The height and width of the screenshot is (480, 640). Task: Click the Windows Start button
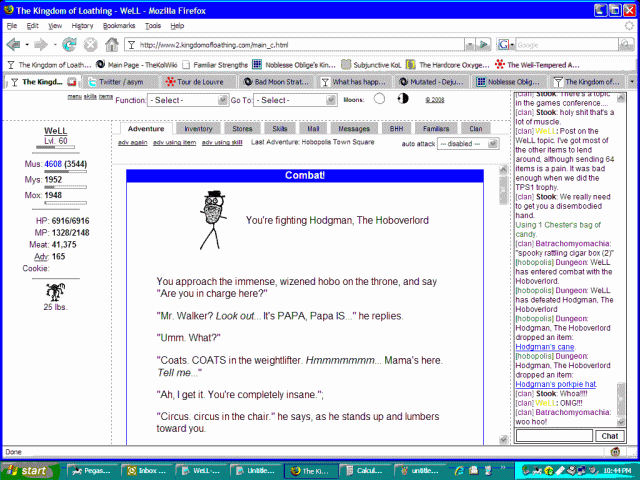point(28,469)
